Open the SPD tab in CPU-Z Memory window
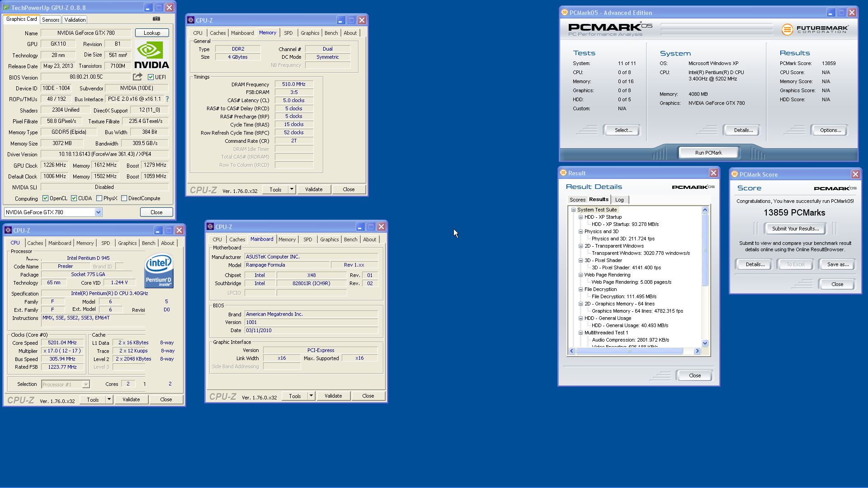This screenshot has height=488, width=868. pos(288,33)
